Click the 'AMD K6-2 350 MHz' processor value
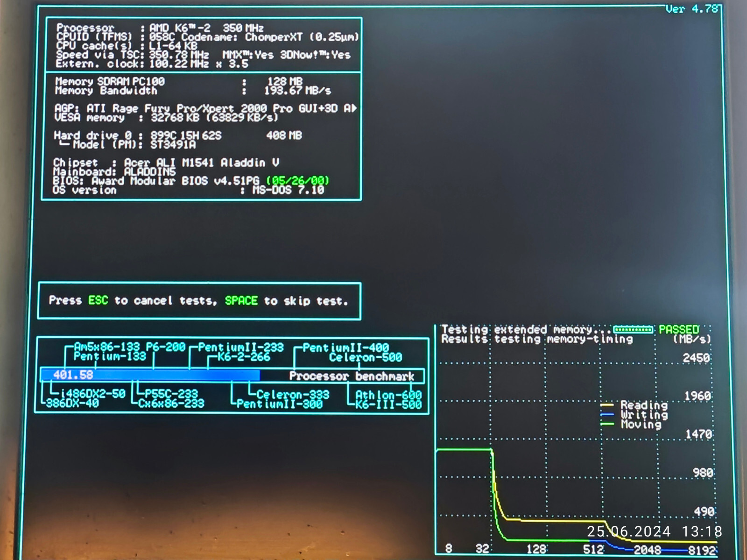747x560 pixels. click(206, 28)
